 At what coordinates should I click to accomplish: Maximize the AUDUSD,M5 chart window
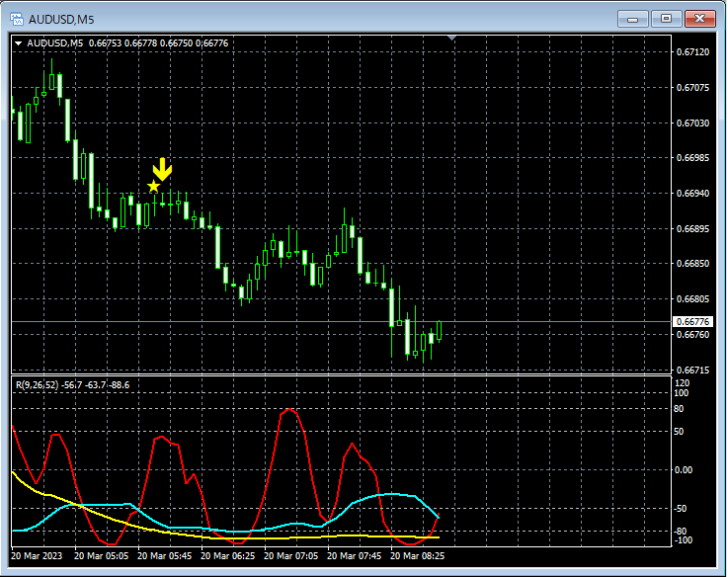(x=666, y=18)
